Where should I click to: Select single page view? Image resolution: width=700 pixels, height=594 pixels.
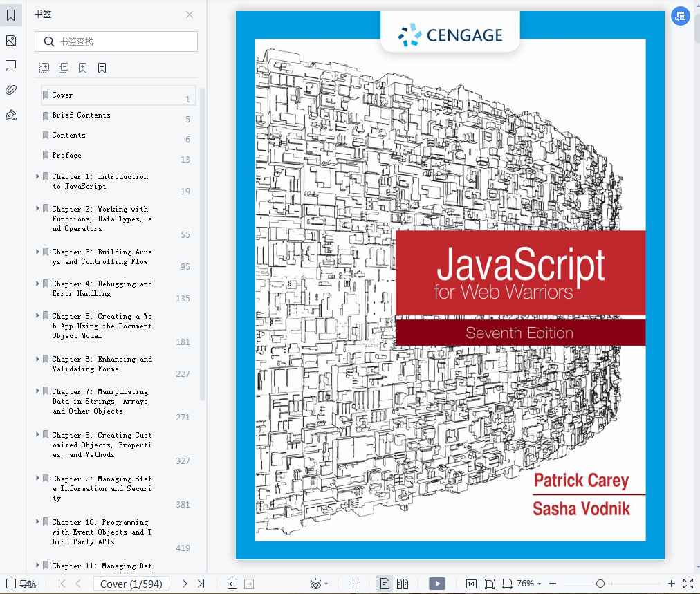coord(385,584)
